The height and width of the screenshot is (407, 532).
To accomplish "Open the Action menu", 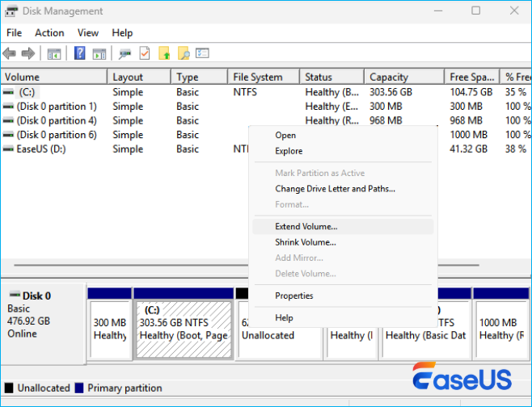I will pos(49,33).
